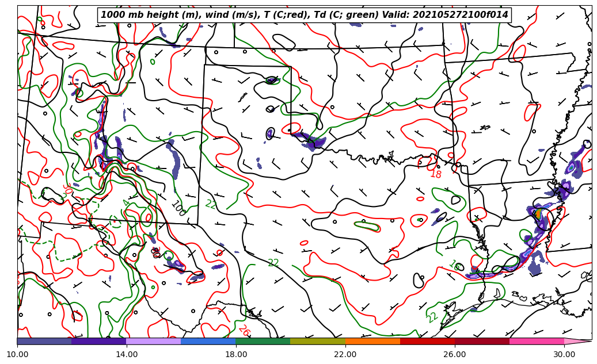Screen dimensions: 597x364
Task: Select the green 18–20 colorbar segment
Action: pyautogui.click(x=263, y=341)
